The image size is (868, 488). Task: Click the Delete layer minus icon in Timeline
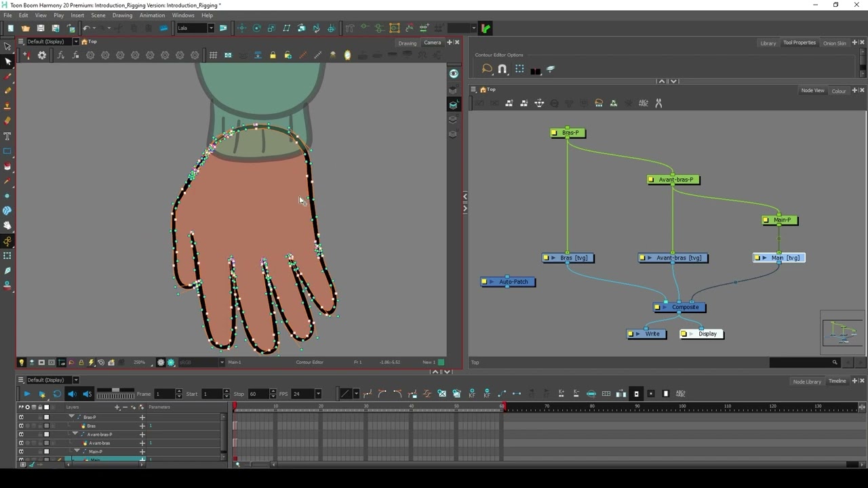click(x=125, y=407)
